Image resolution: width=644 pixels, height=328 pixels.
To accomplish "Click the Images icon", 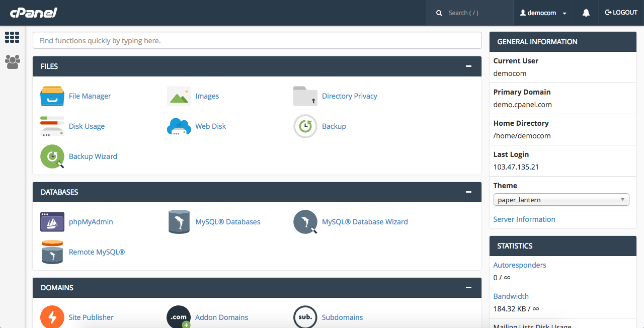I will coord(179,96).
